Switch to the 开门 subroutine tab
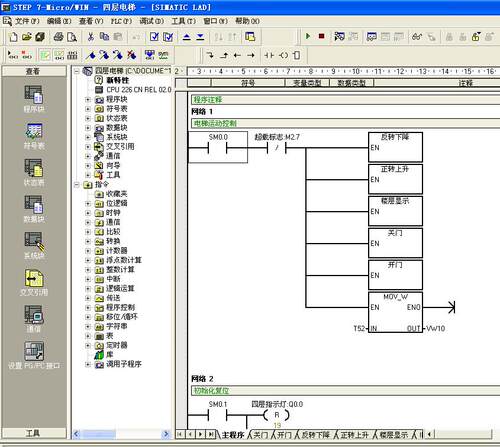The image size is (500, 447). coord(285,435)
